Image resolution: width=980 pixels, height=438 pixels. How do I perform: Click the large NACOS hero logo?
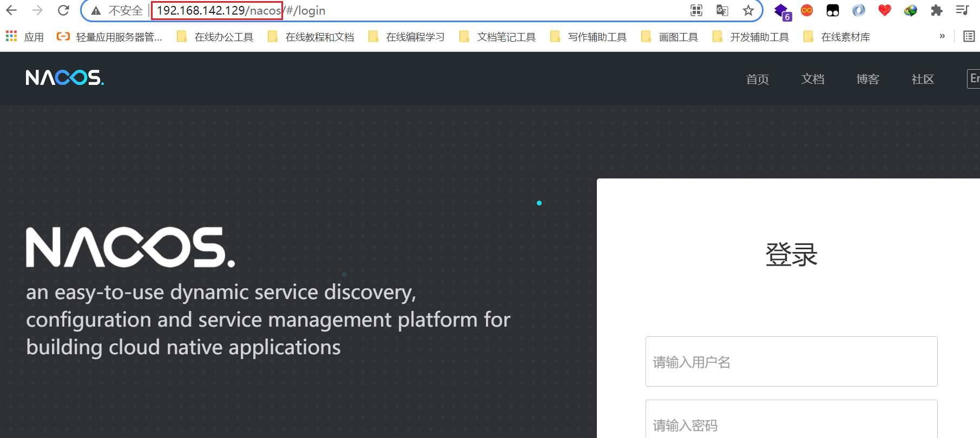(x=130, y=247)
